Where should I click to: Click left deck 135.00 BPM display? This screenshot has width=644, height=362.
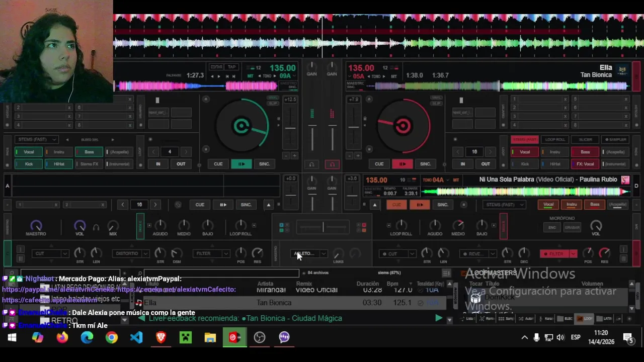point(282,68)
